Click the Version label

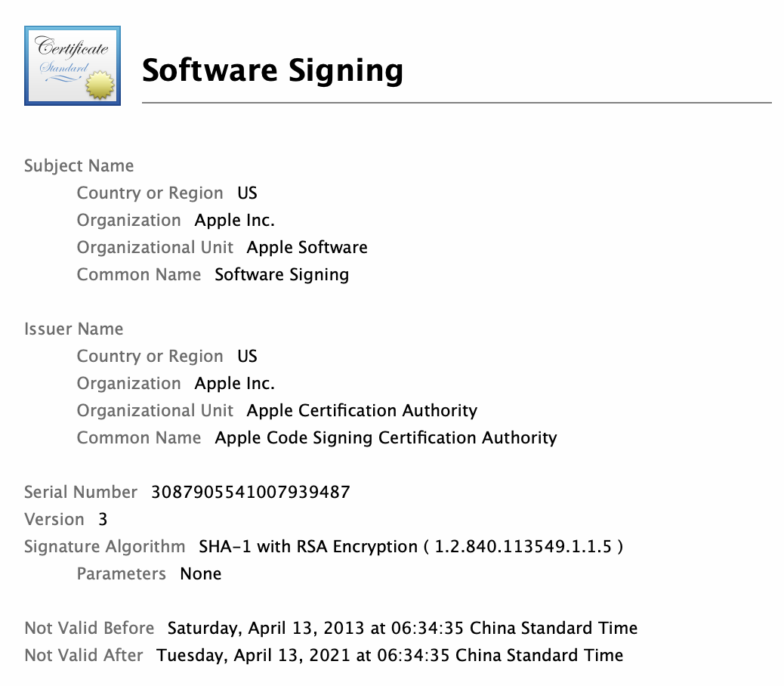54,519
